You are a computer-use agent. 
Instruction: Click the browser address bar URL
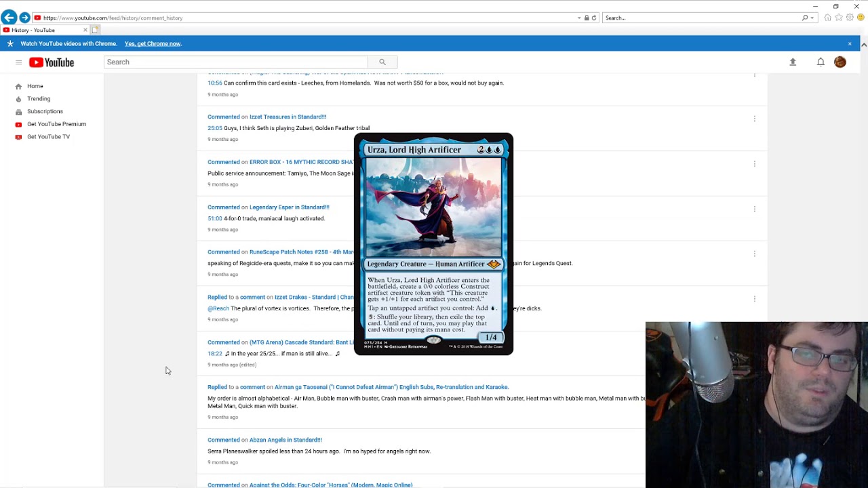click(305, 18)
